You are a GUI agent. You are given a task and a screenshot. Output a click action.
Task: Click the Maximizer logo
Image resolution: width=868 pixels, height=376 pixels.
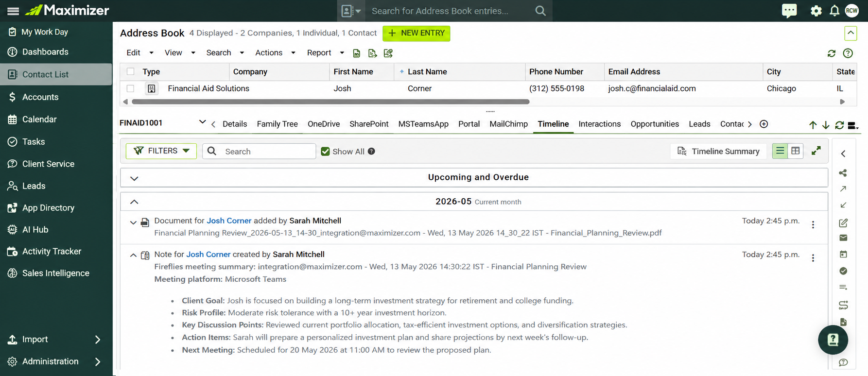click(x=67, y=10)
